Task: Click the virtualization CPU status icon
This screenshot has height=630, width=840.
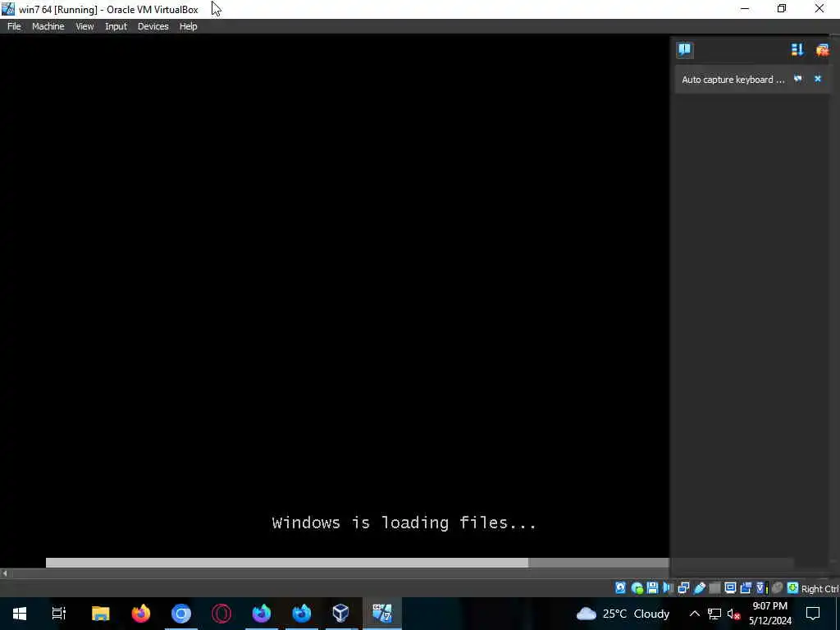Action: point(762,588)
